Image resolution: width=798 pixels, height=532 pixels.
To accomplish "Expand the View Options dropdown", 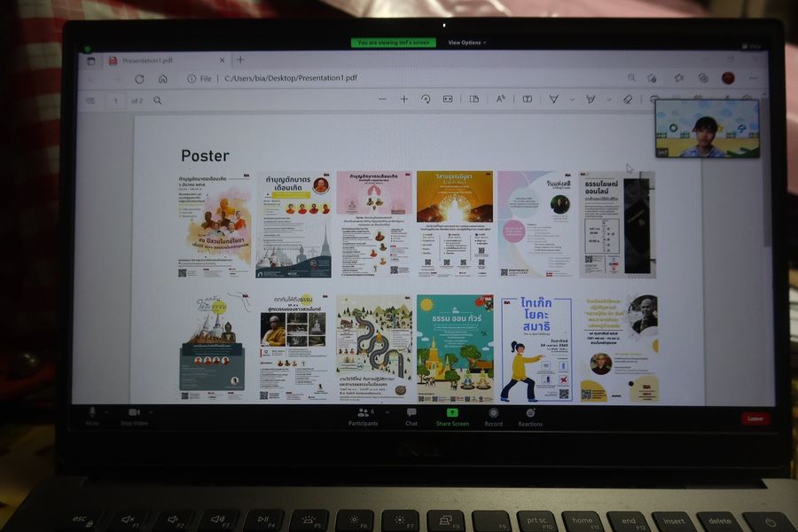I will pos(466,43).
